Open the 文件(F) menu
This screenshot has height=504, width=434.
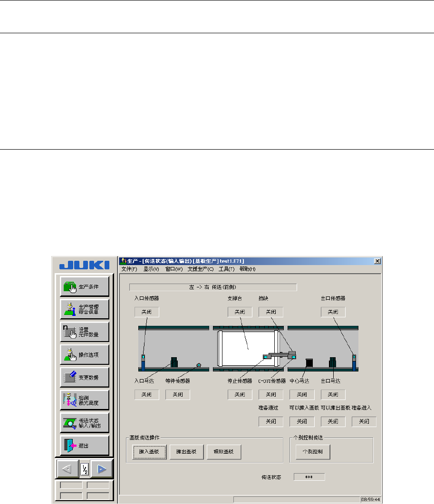point(129,269)
